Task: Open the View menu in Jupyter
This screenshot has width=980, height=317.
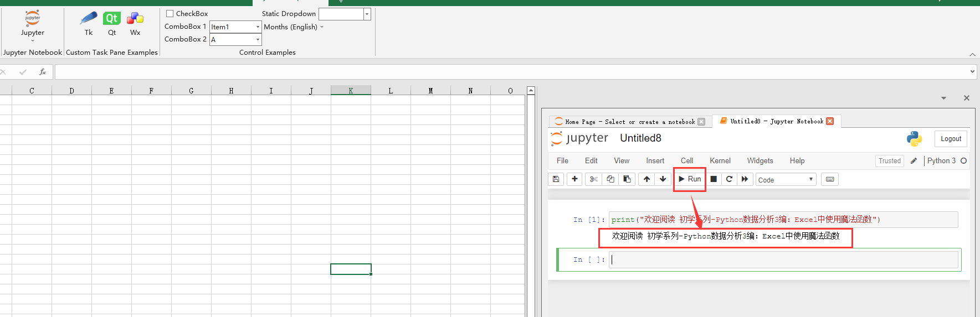Action: (x=622, y=161)
